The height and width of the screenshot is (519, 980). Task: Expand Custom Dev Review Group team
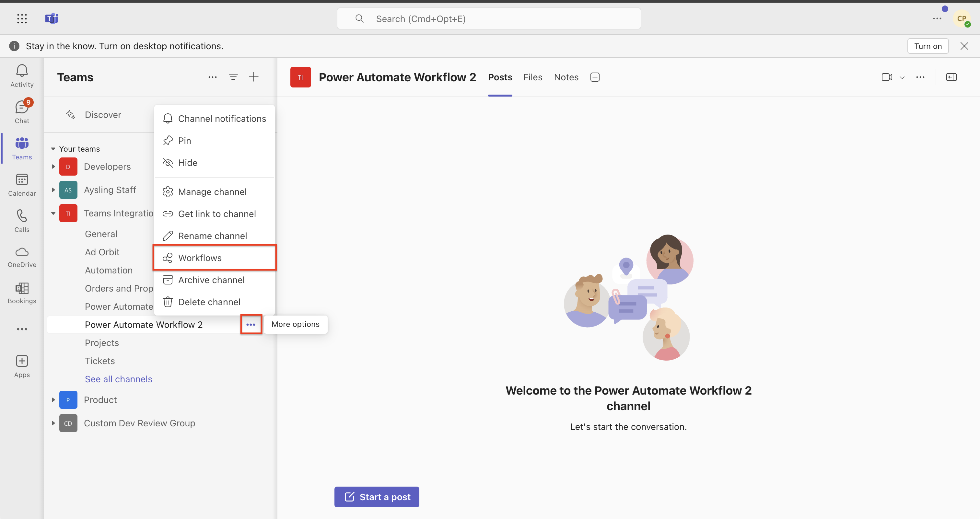pos(53,423)
